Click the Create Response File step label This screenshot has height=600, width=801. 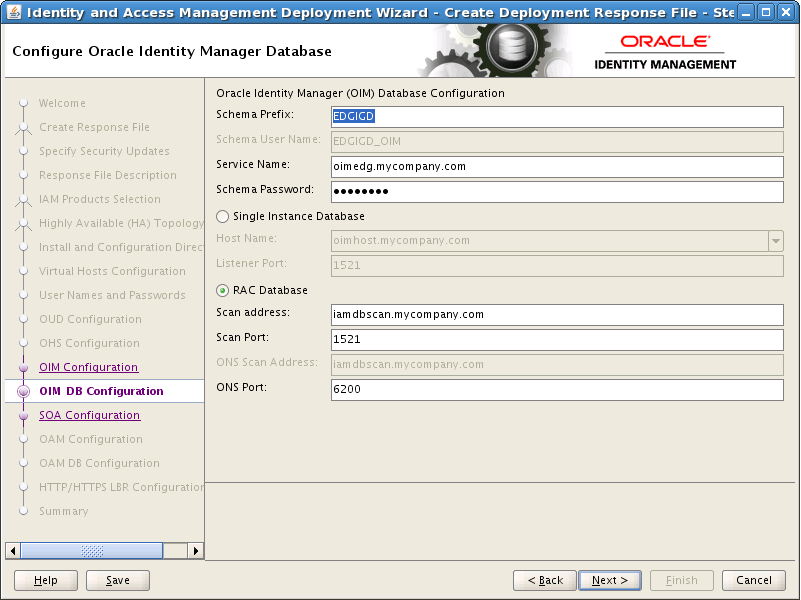pyautogui.click(x=95, y=127)
